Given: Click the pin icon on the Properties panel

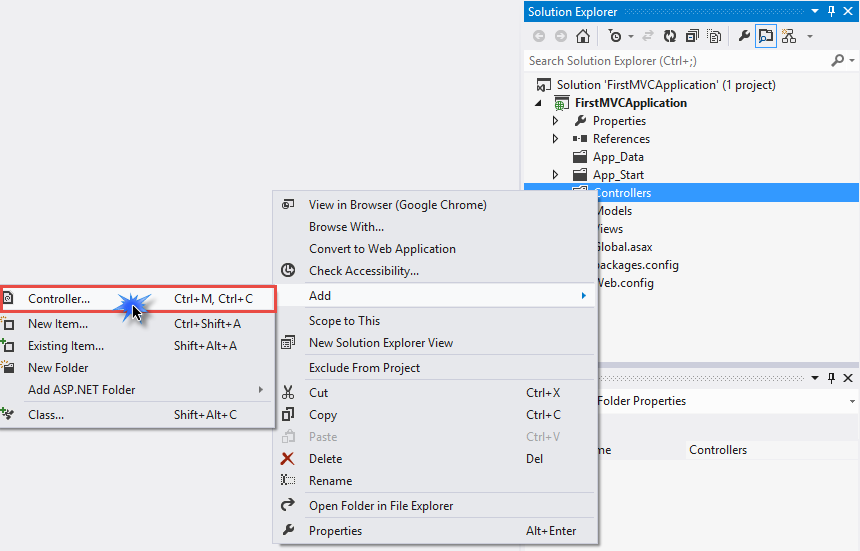Looking at the screenshot, I should point(831,378).
